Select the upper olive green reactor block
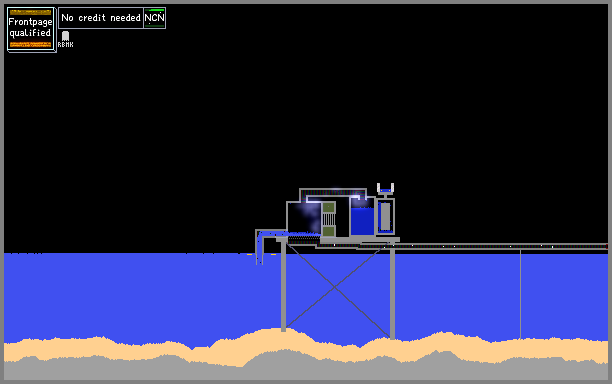The image size is (612, 384). point(329,208)
